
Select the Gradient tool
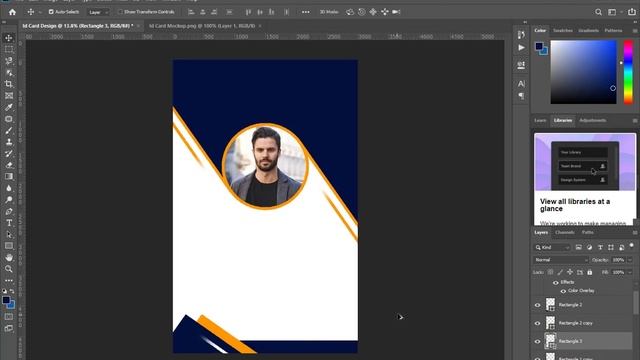click(9, 176)
